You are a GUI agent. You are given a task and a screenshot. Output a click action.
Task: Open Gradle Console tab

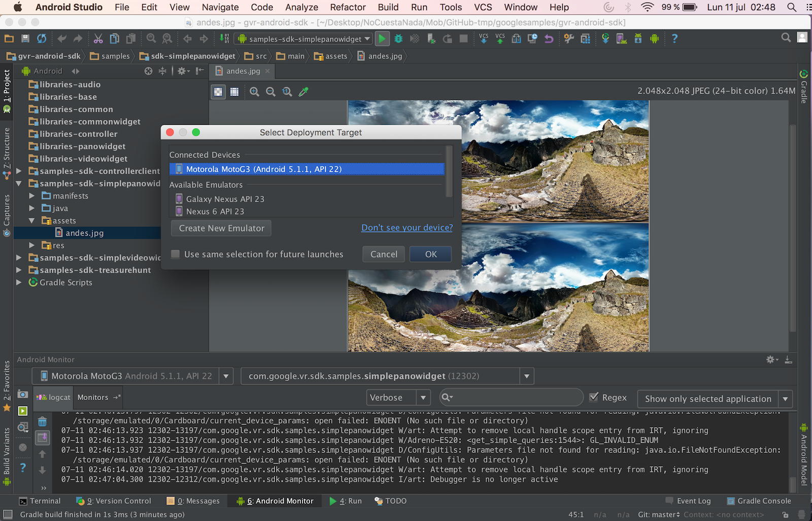[759, 501]
